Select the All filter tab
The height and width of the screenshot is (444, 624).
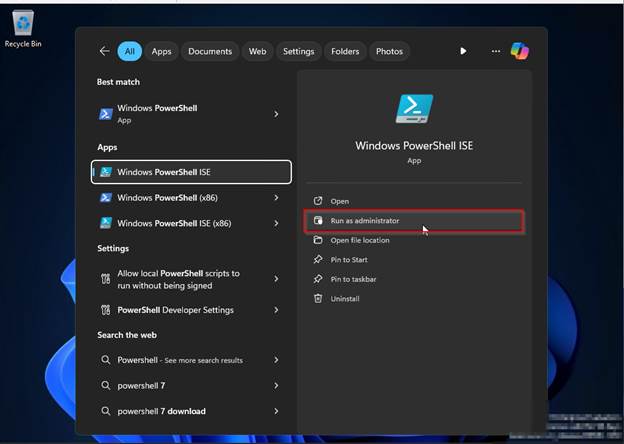click(x=129, y=51)
